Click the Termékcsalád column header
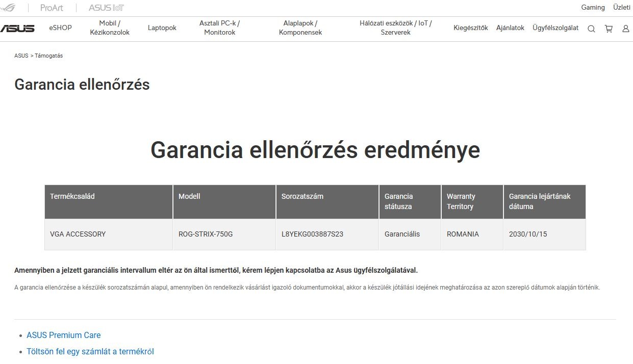The width and height of the screenshot is (633, 364). (109, 202)
